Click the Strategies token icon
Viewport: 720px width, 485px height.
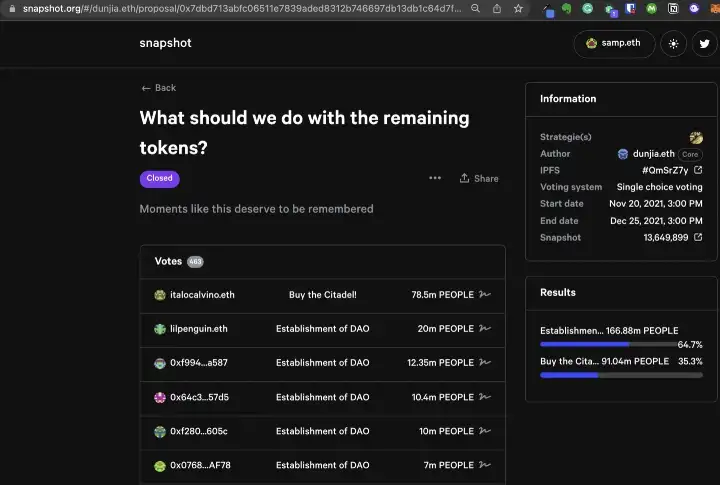pos(696,137)
